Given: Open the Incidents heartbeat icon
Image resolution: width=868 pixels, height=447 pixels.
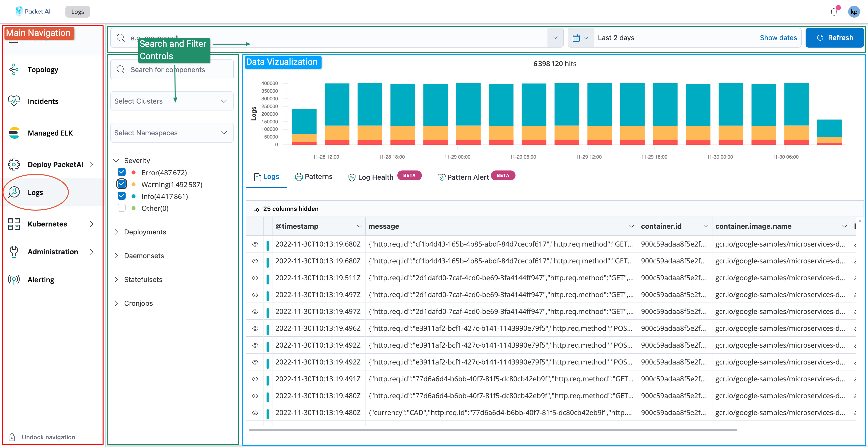Looking at the screenshot, I should (14, 101).
